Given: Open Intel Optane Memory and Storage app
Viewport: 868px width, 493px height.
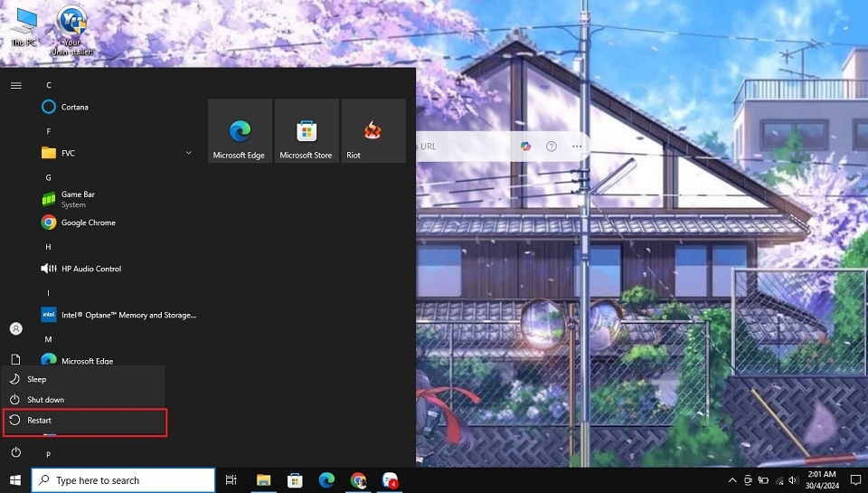Looking at the screenshot, I should (x=119, y=315).
